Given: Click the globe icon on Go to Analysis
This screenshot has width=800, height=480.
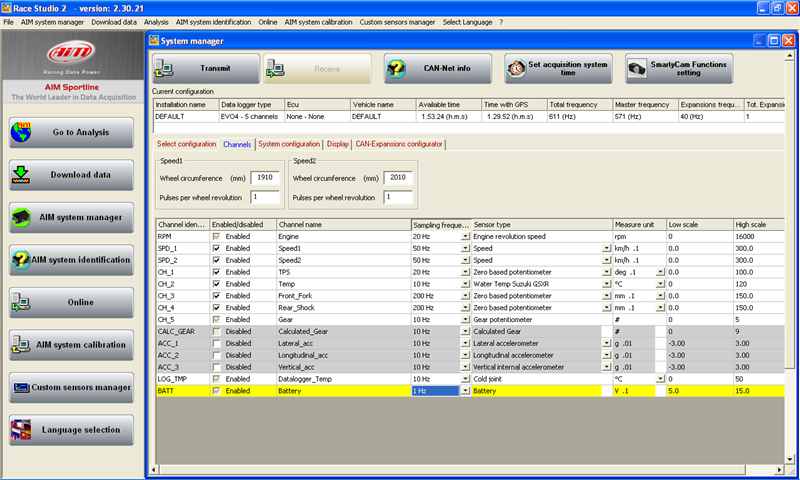Looking at the screenshot, I should 21,132.
